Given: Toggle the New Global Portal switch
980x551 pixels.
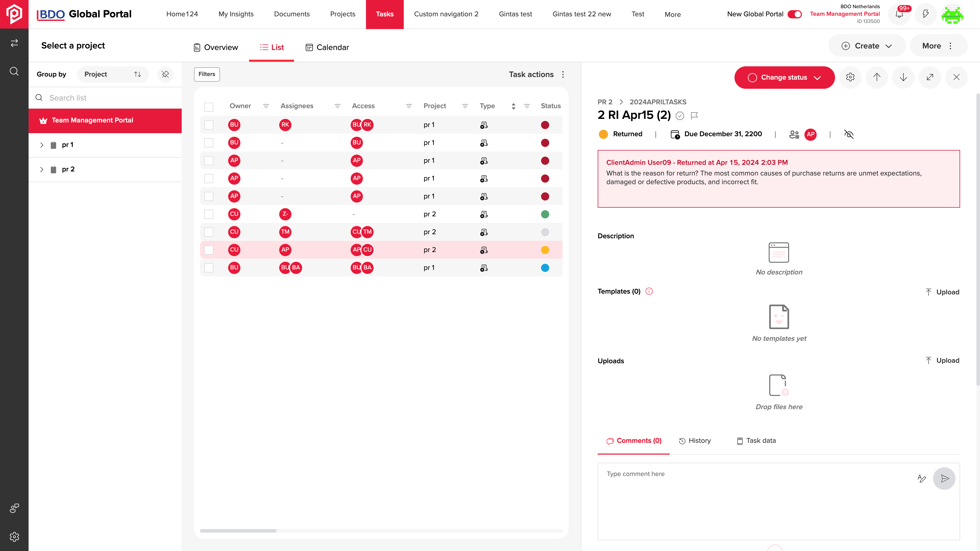Looking at the screenshot, I should pyautogui.click(x=795, y=14).
